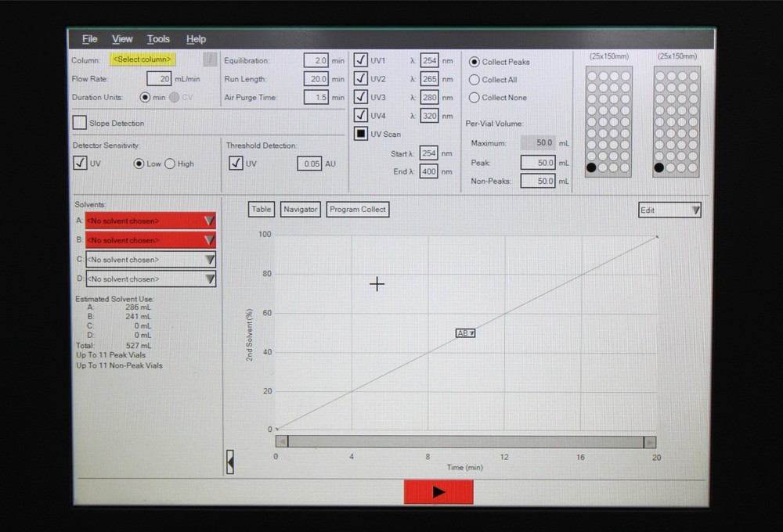Collapse the solvents panel using the left chevron
Screen dimensions: 783x532
pyautogui.click(x=230, y=462)
